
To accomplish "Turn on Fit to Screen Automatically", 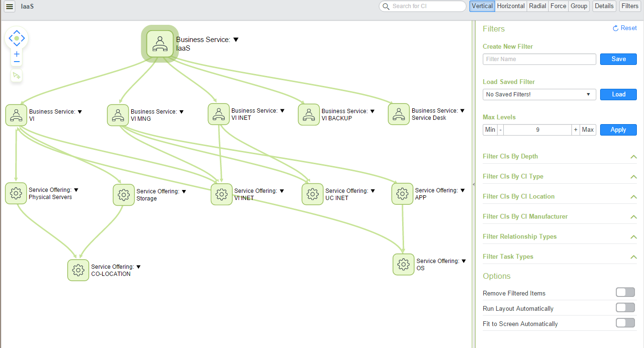I will (x=625, y=323).
